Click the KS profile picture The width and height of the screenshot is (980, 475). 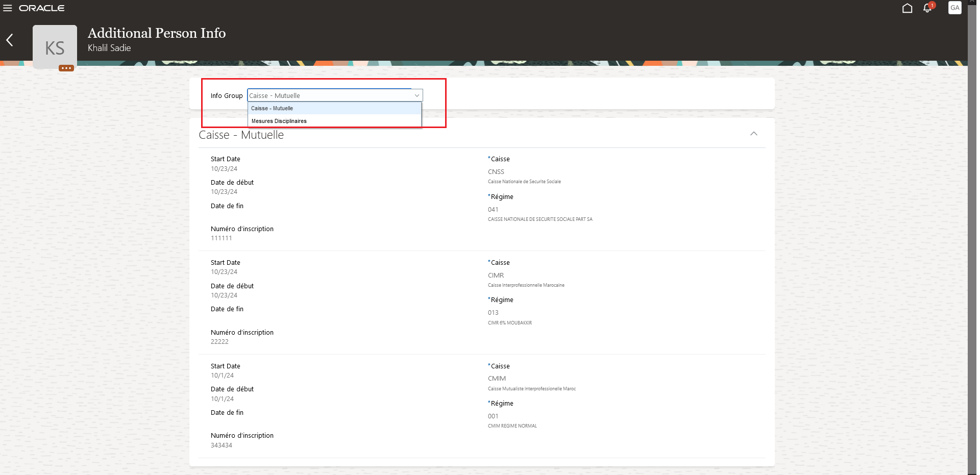54,46
